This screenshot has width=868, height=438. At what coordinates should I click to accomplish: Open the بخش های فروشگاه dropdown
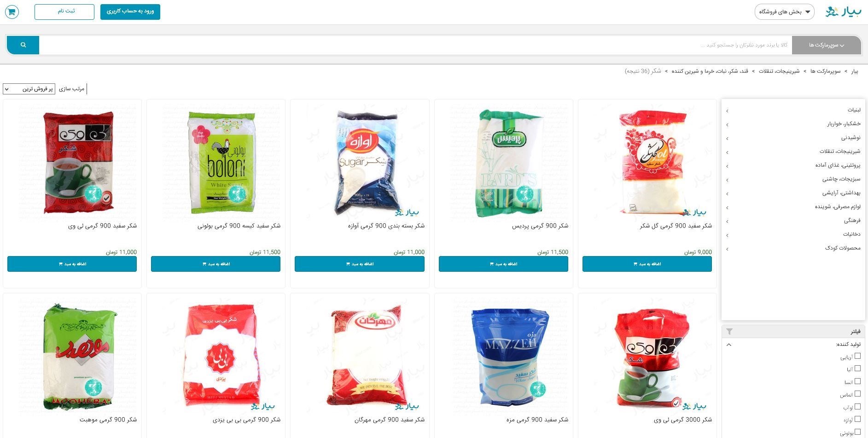point(785,12)
